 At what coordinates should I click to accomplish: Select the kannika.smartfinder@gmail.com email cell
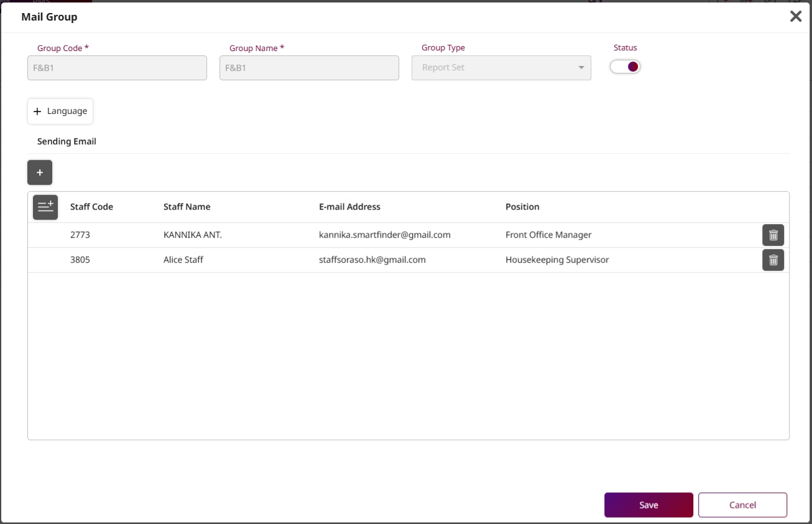point(384,235)
